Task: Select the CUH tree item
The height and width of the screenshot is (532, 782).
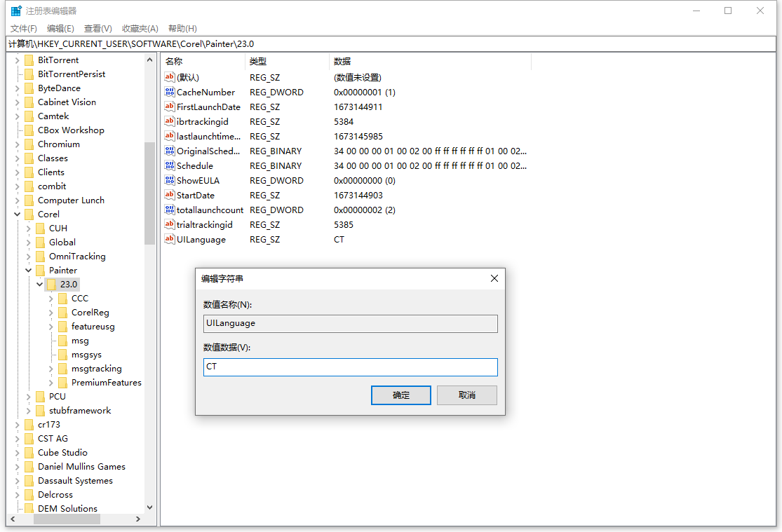Action: tap(58, 228)
